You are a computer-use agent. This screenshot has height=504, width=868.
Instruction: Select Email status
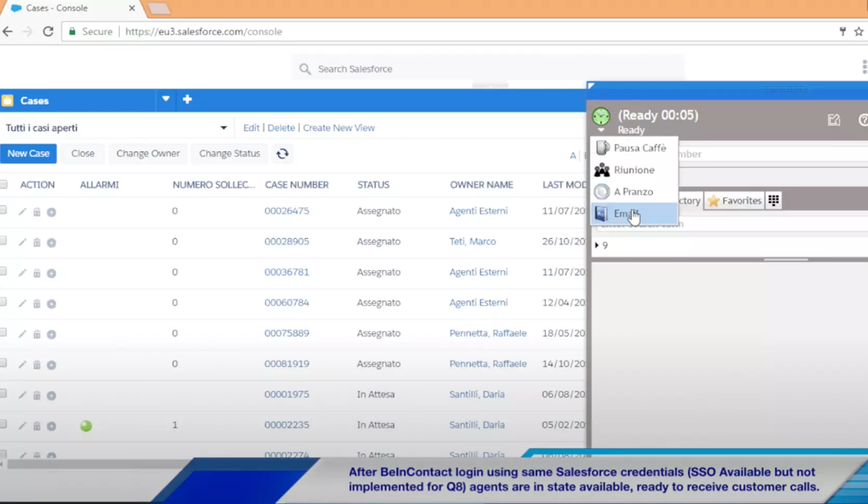pyautogui.click(x=634, y=214)
